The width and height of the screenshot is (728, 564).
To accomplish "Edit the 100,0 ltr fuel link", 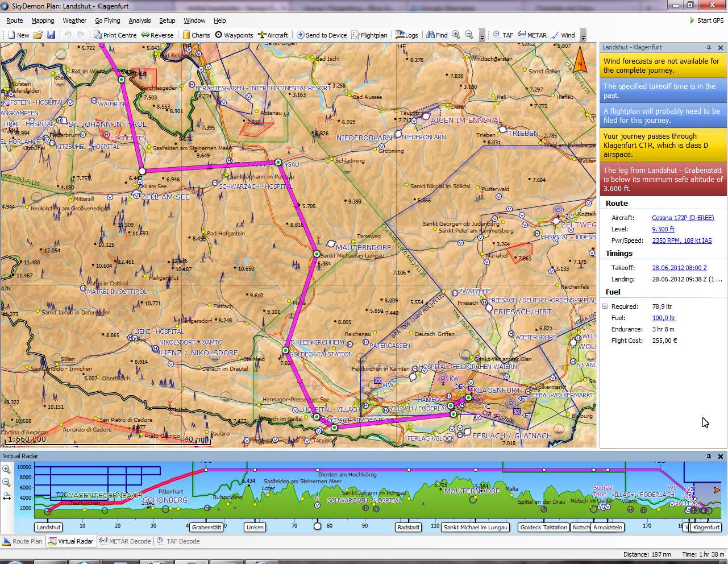I will coord(664,318).
